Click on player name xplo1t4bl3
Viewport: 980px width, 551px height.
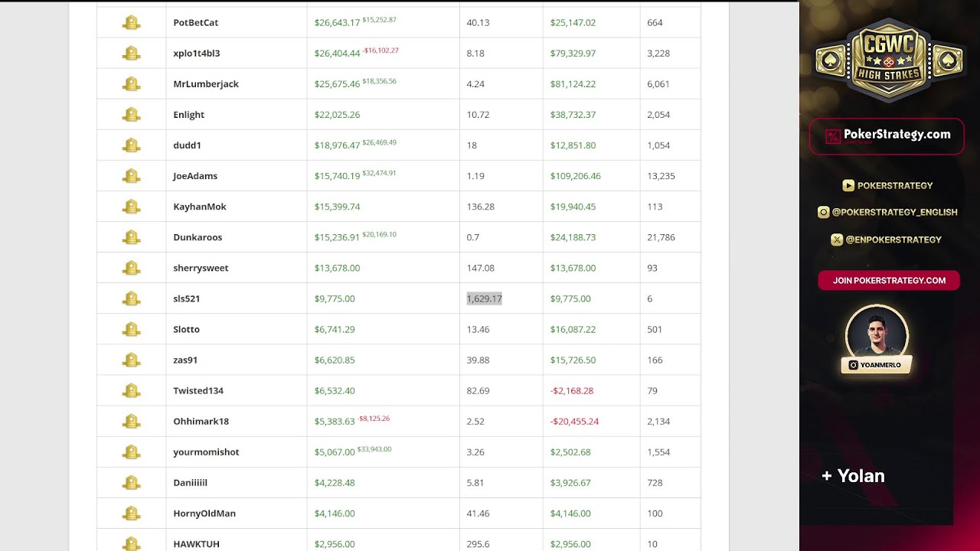click(x=197, y=53)
